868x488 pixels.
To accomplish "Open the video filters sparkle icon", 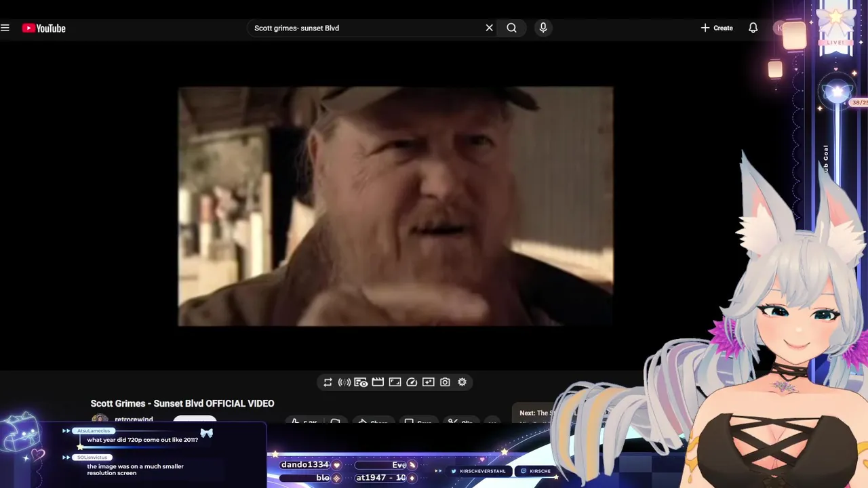I will 428,382.
